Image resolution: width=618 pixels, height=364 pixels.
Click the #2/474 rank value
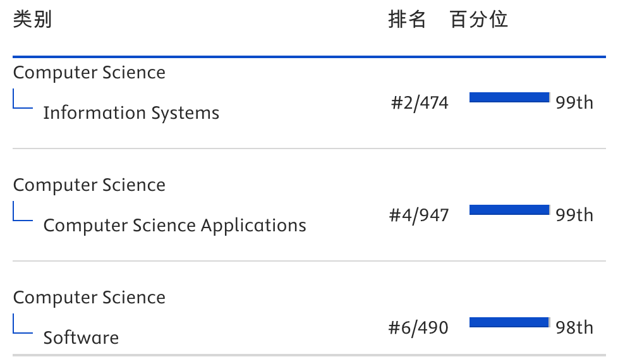(420, 103)
